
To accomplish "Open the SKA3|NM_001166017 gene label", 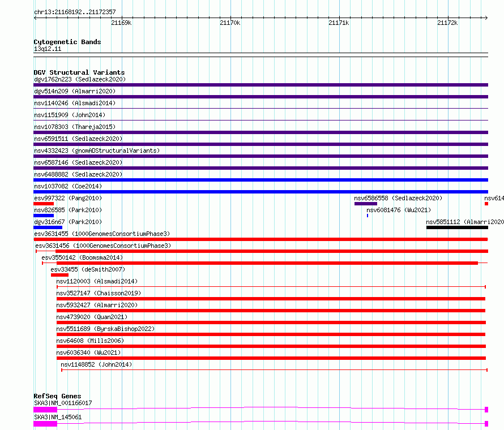I will click(63, 403).
